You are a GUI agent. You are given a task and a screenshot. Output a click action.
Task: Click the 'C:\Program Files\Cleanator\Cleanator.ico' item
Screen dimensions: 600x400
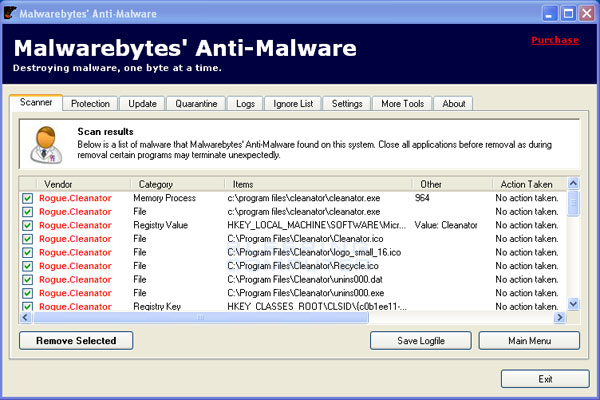305,239
